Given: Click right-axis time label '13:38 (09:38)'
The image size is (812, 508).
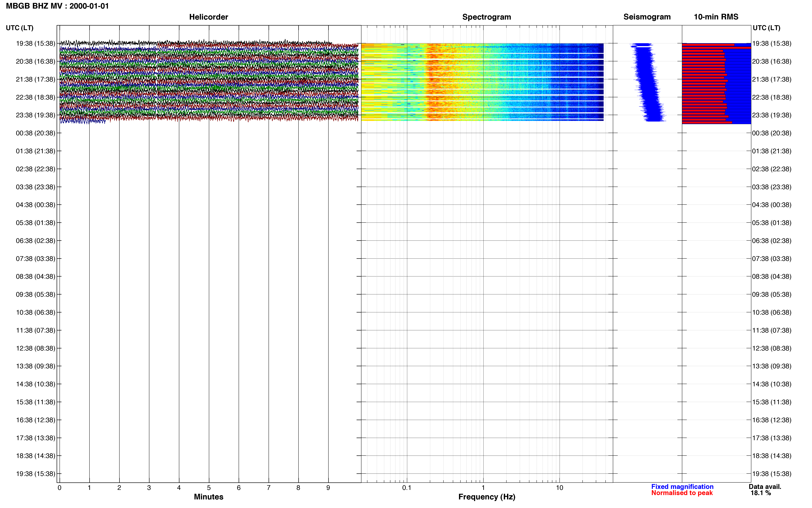Looking at the screenshot, I should 772,366.
